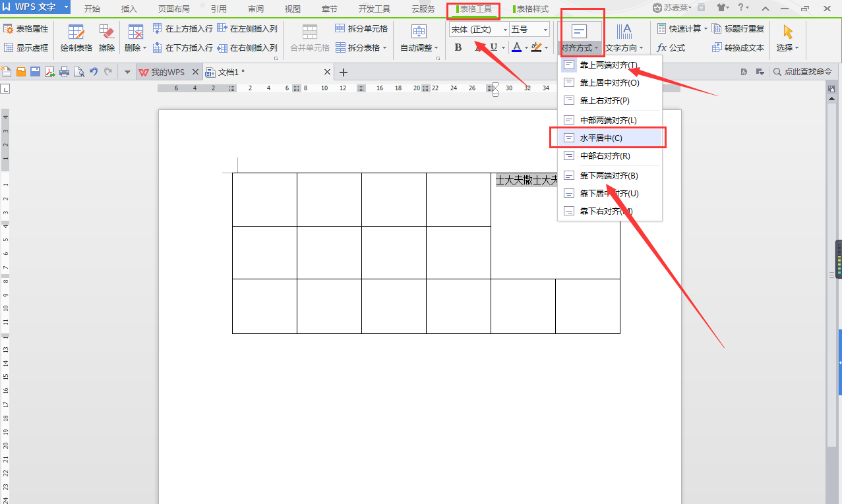
Task: Select the Draw Table tool (绘制表格)
Action: point(76,39)
